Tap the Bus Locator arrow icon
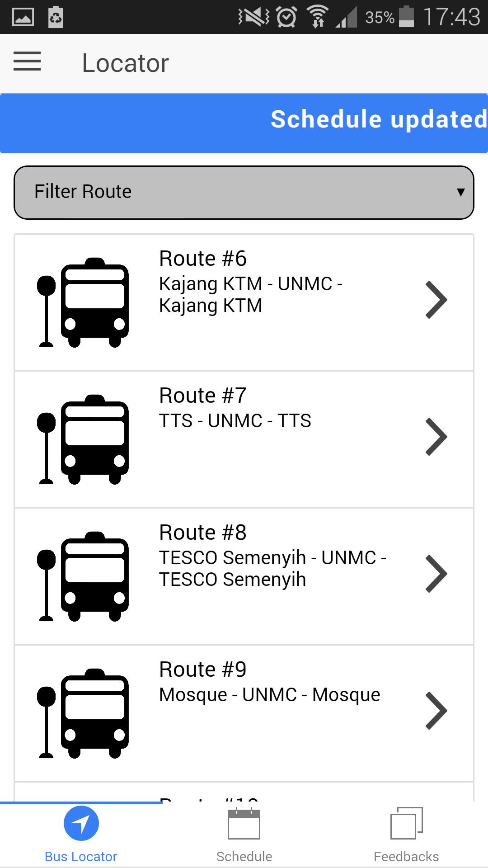The image size is (488, 868). tap(81, 823)
